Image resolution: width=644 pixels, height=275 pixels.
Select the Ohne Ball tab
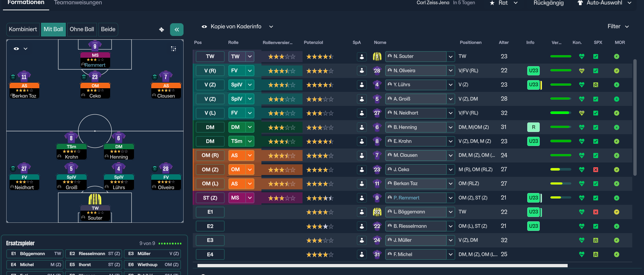coord(82,29)
